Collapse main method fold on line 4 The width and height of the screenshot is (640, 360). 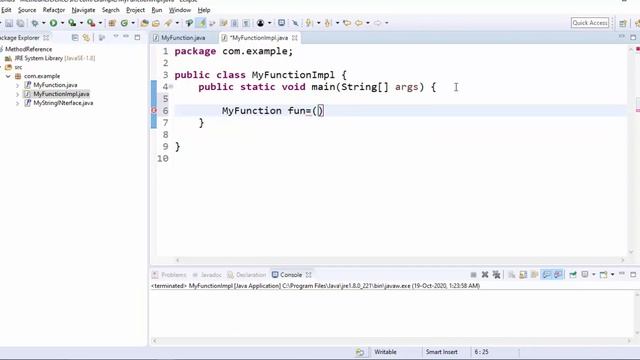[x=171, y=87]
